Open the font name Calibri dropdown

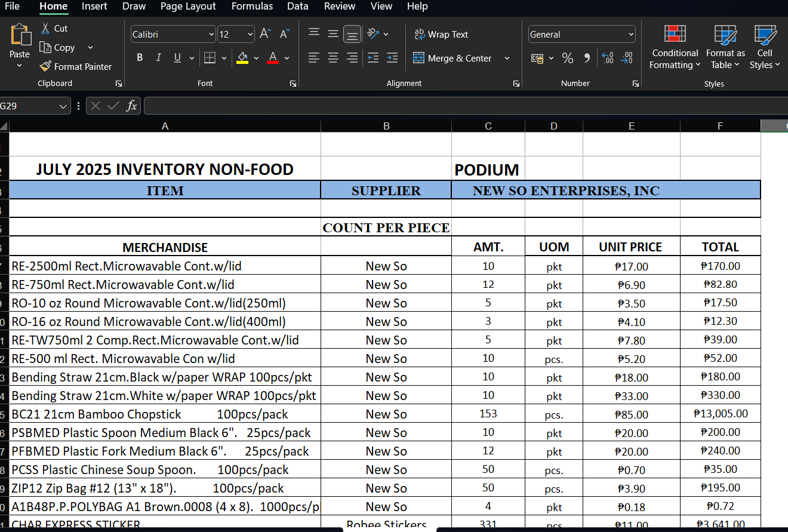tap(211, 35)
